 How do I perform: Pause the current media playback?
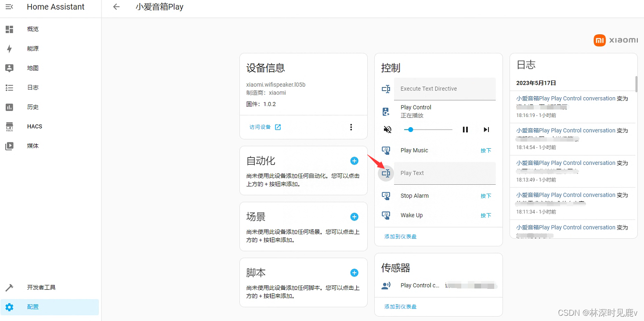(x=465, y=130)
